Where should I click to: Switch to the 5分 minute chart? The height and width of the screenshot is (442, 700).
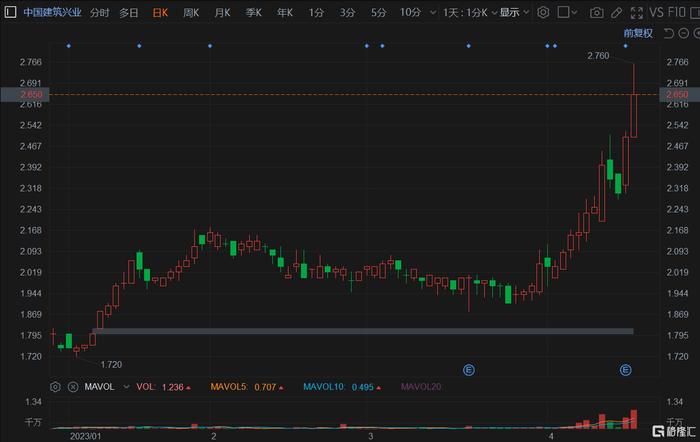point(378,13)
